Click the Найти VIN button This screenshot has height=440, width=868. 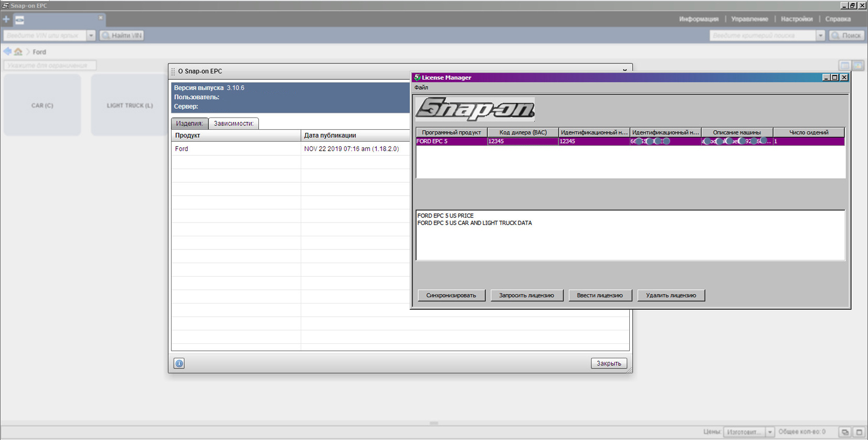(x=122, y=36)
